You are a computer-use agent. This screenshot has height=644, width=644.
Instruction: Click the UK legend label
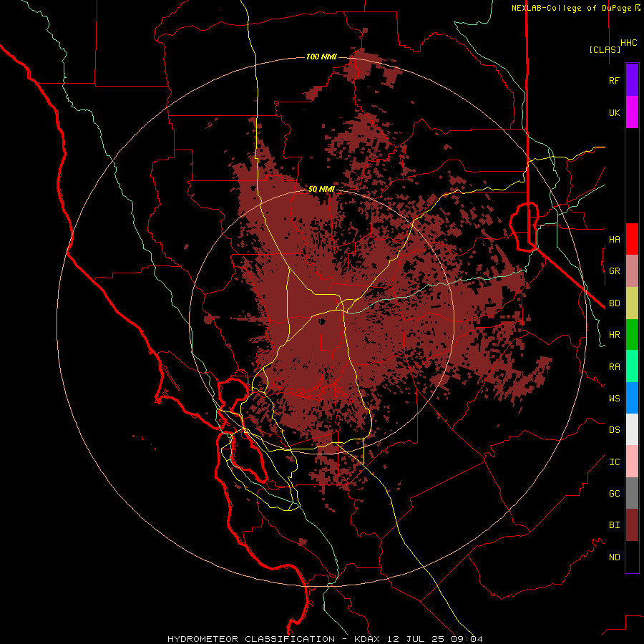(x=614, y=112)
